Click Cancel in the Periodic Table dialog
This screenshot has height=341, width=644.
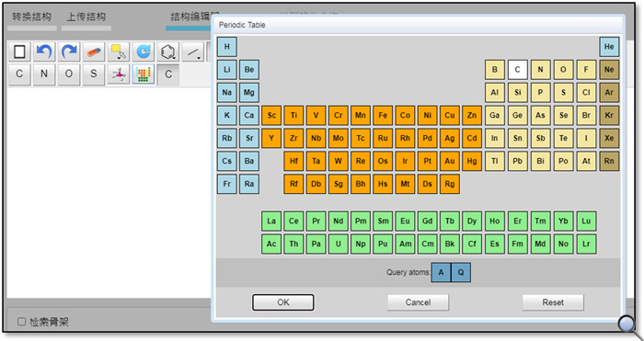click(x=418, y=302)
